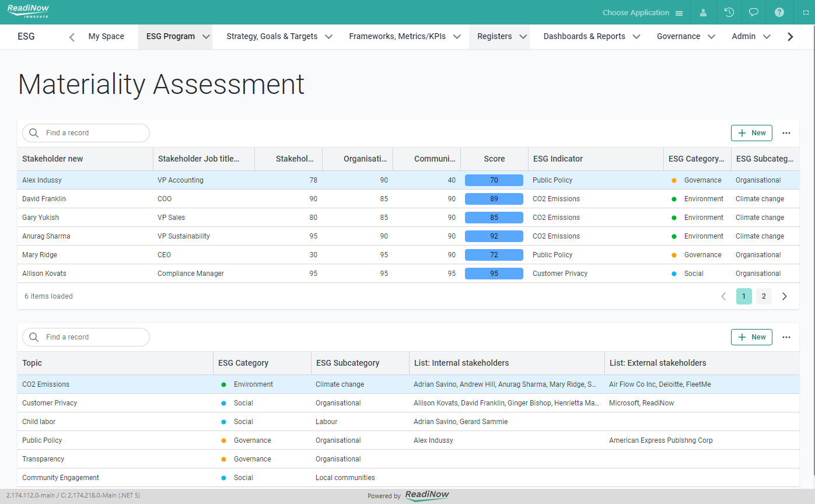The height and width of the screenshot is (504, 815).
Task: Expand Frameworks, Metrics/KPIs chevron
Action: pos(457,37)
